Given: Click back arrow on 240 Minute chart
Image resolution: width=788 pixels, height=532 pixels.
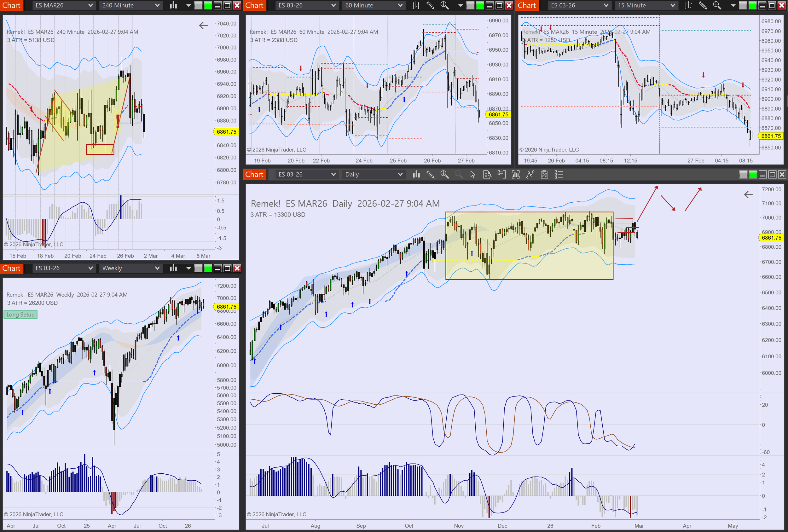Looking at the screenshot, I should (203, 26).
